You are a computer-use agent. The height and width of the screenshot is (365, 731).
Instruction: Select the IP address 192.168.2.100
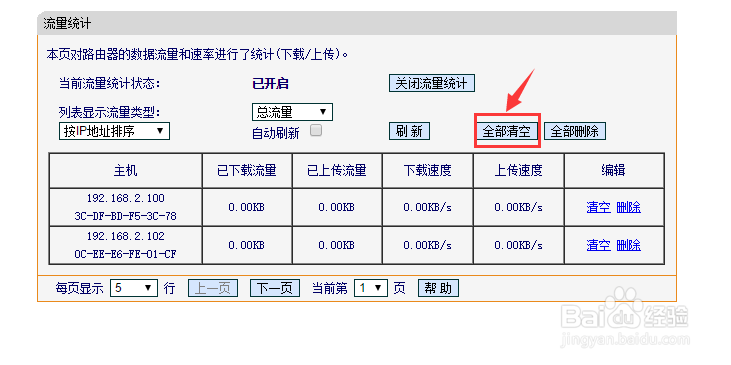tap(125, 198)
